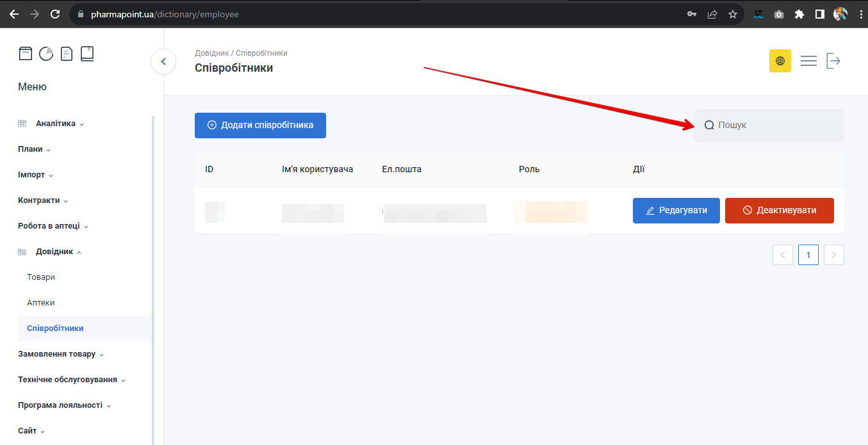Open the Товари submenu item
Viewport: 868px width, 445px height.
click(x=41, y=277)
